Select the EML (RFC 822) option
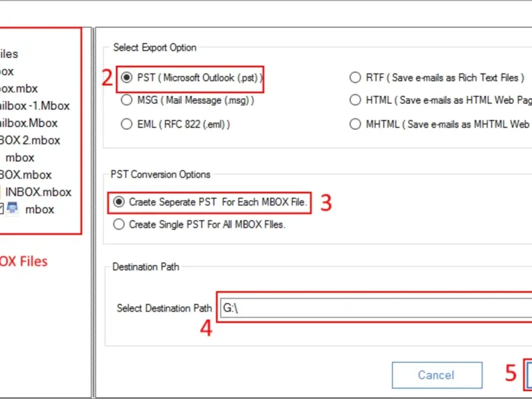 (126, 124)
